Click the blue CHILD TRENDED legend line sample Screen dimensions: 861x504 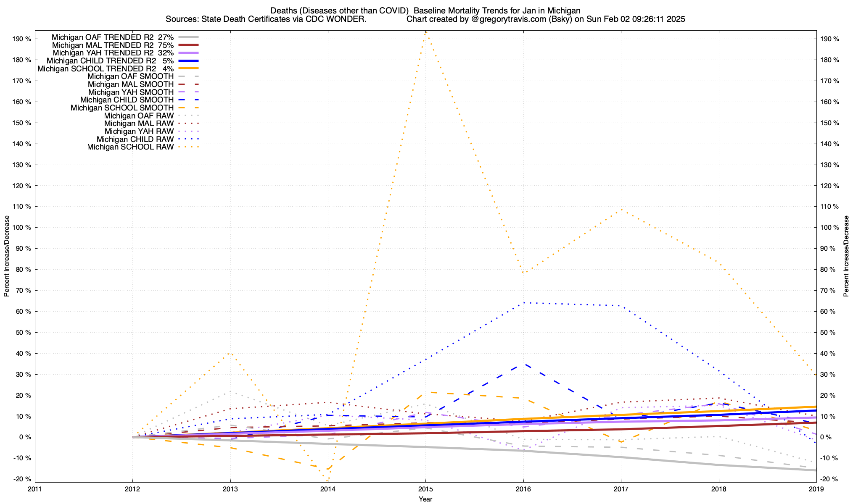[188, 61]
